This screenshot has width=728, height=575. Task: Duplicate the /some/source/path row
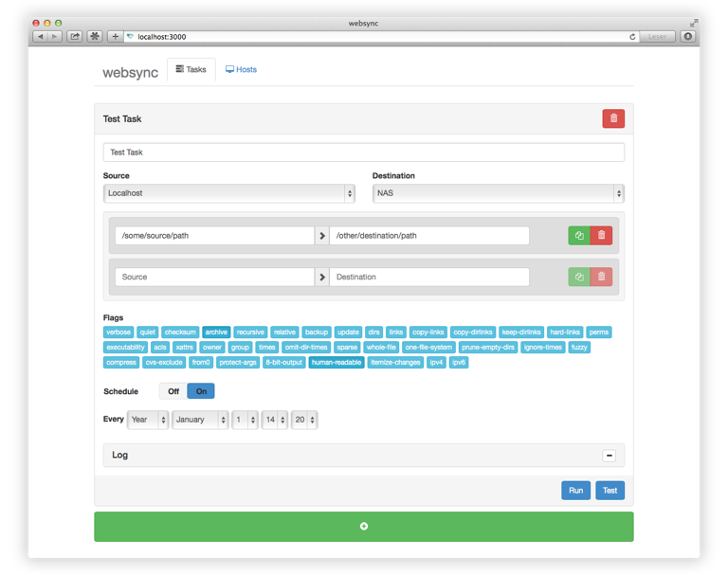[x=579, y=235]
